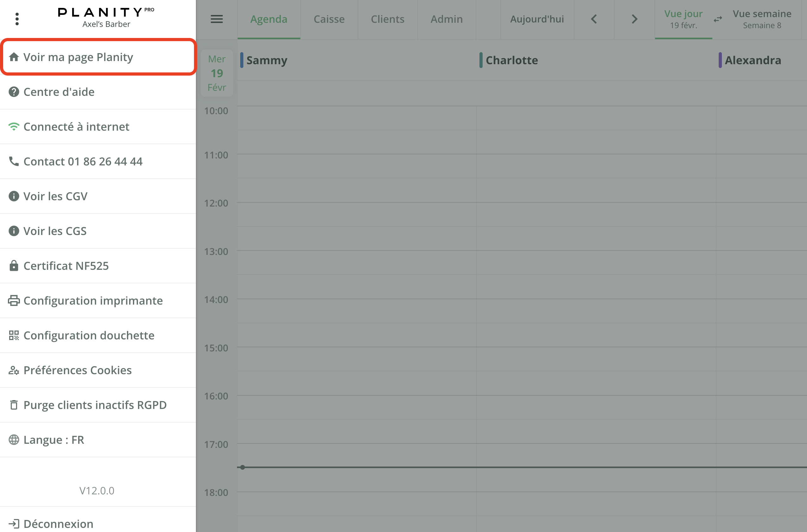Click the Aujourd'hui button
Image resolution: width=807 pixels, height=532 pixels.
[537, 19]
